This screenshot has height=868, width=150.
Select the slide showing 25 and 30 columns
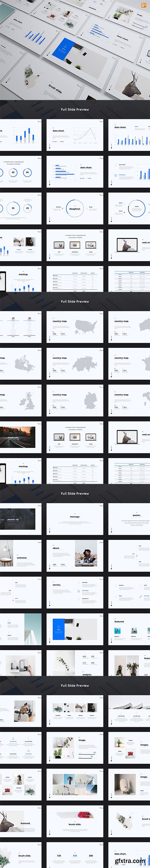21,327
